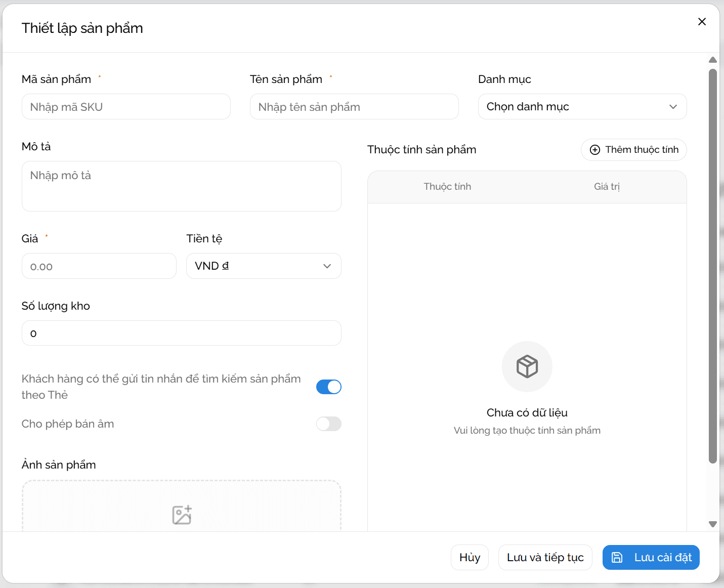
Task: Close the Thiết lập sản phẩm dialog
Action: tap(702, 22)
